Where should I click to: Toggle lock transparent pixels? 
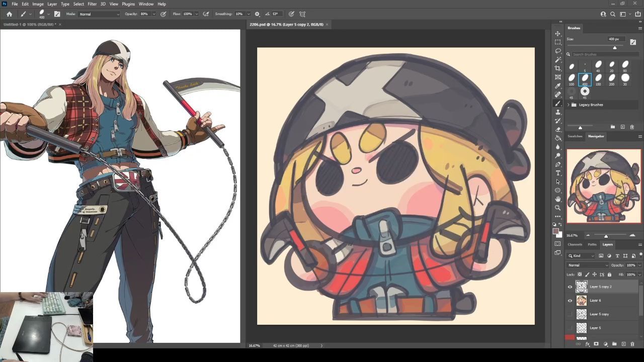(x=580, y=275)
